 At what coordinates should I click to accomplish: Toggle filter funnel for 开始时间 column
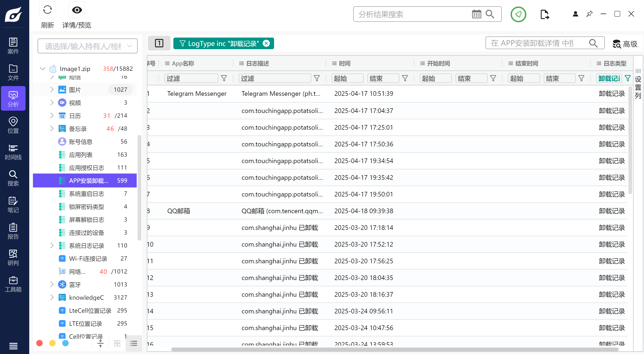click(493, 78)
